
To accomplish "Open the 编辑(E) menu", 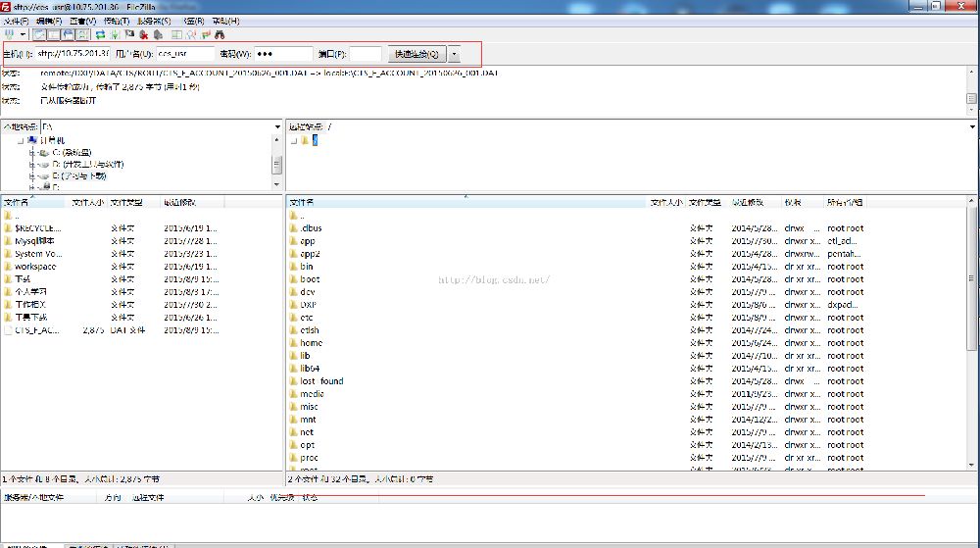I will (49, 21).
